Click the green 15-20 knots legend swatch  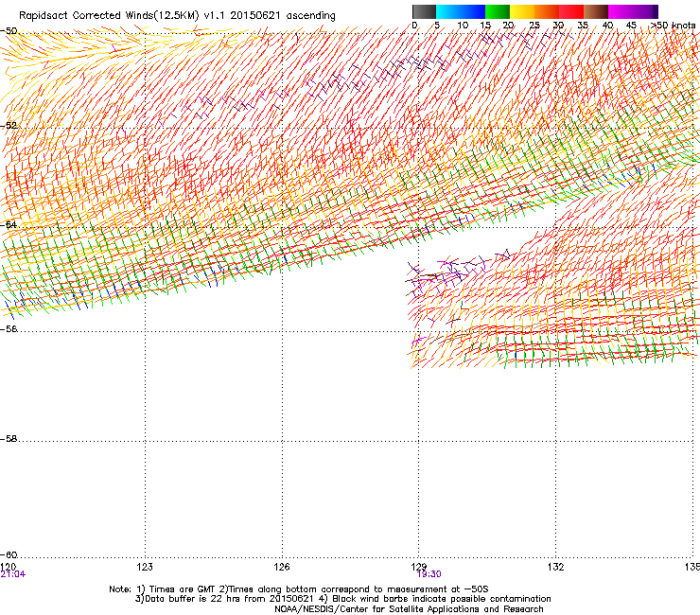(x=497, y=11)
